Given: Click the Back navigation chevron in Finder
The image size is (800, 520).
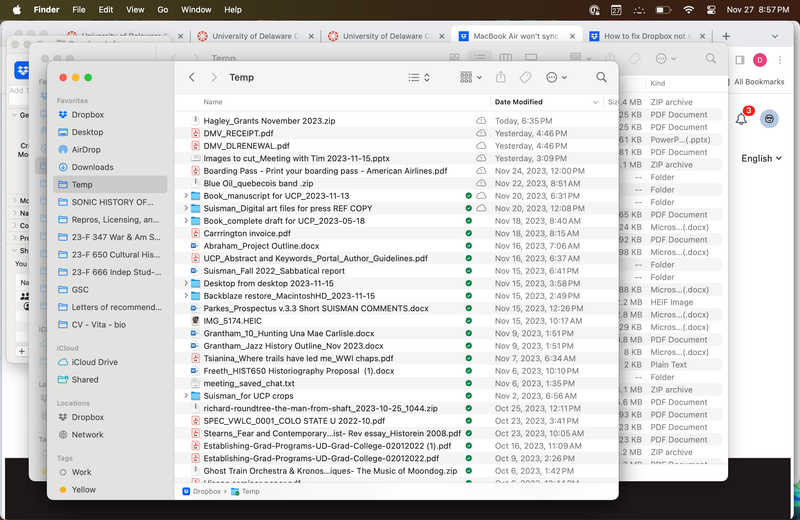Looking at the screenshot, I should point(192,77).
